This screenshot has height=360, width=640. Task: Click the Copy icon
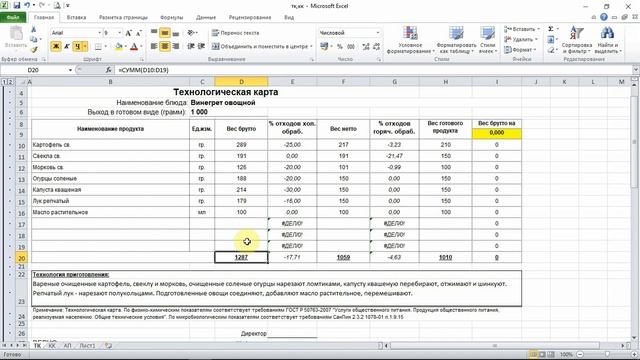33,39
